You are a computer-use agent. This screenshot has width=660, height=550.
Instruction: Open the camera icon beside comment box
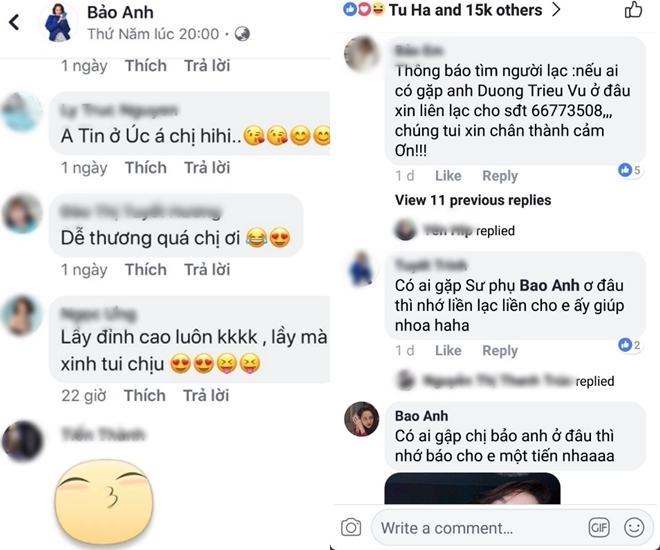click(351, 527)
